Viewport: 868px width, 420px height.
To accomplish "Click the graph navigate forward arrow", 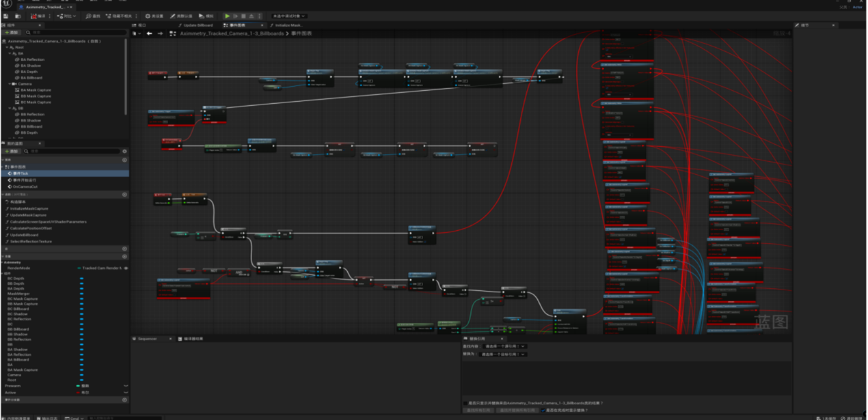I will [x=160, y=33].
